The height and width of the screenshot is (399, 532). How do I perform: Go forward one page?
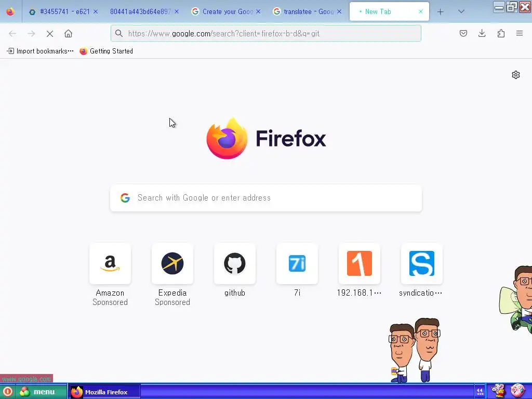click(31, 34)
